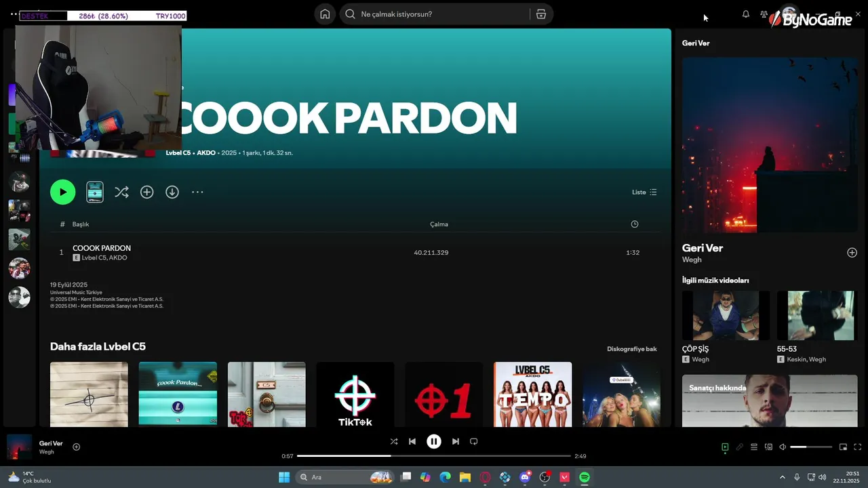Open the play queue

pos(754,447)
